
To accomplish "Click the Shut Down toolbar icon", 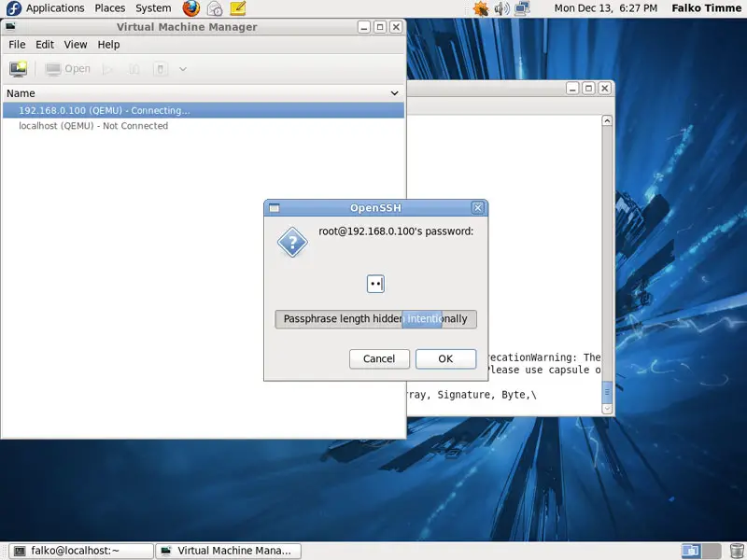I will click(x=161, y=69).
